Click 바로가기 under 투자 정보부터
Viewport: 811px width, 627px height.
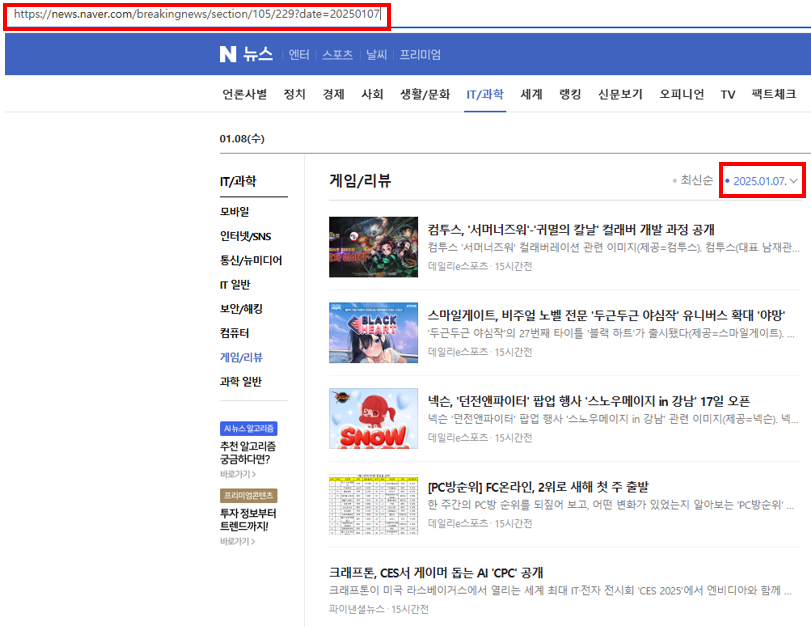(x=237, y=541)
